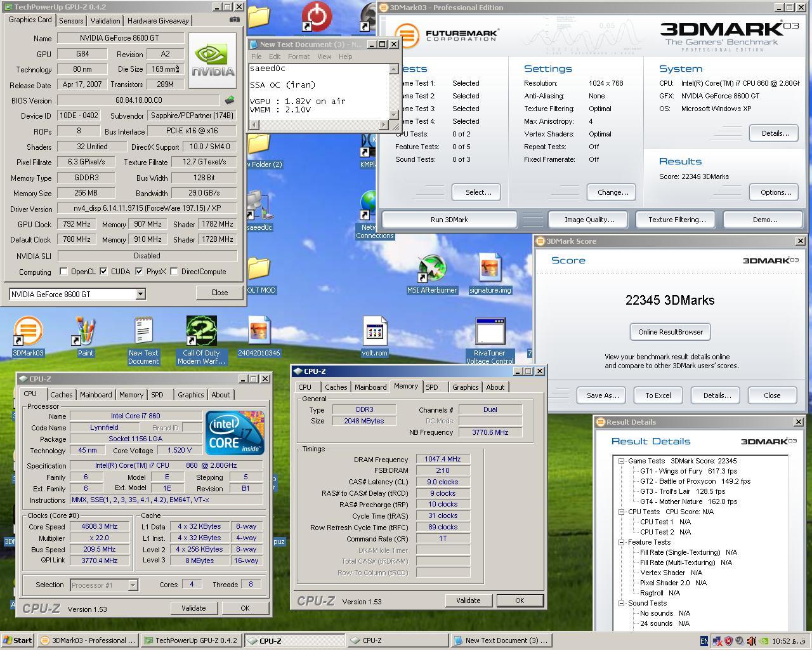Select GT1 - Wings of Fury result row
Image resolution: width=812 pixels, height=650 pixels.
click(x=688, y=471)
